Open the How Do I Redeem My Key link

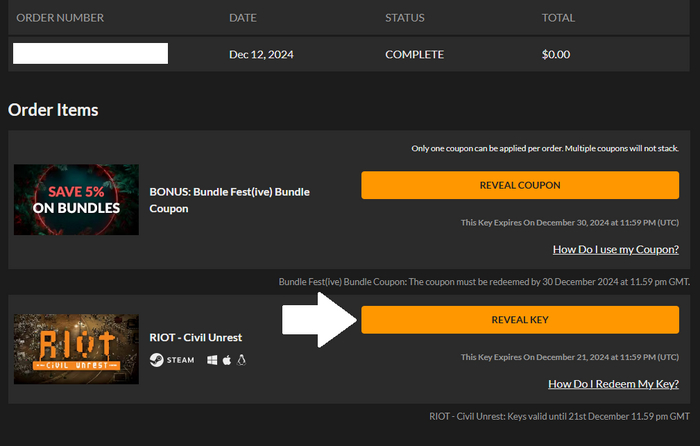[x=613, y=384]
